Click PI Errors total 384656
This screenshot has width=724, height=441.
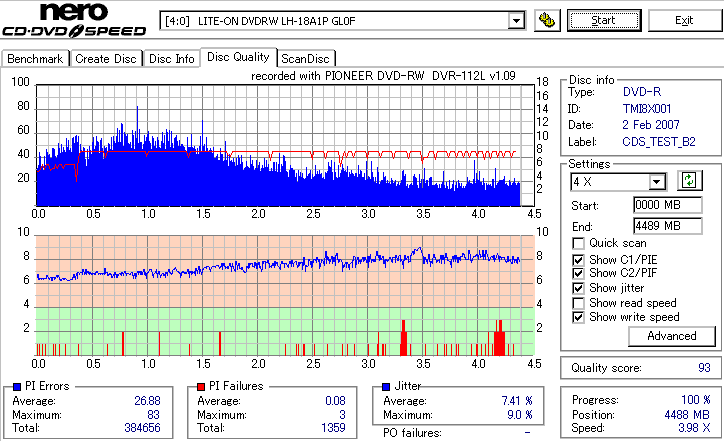point(142,428)
